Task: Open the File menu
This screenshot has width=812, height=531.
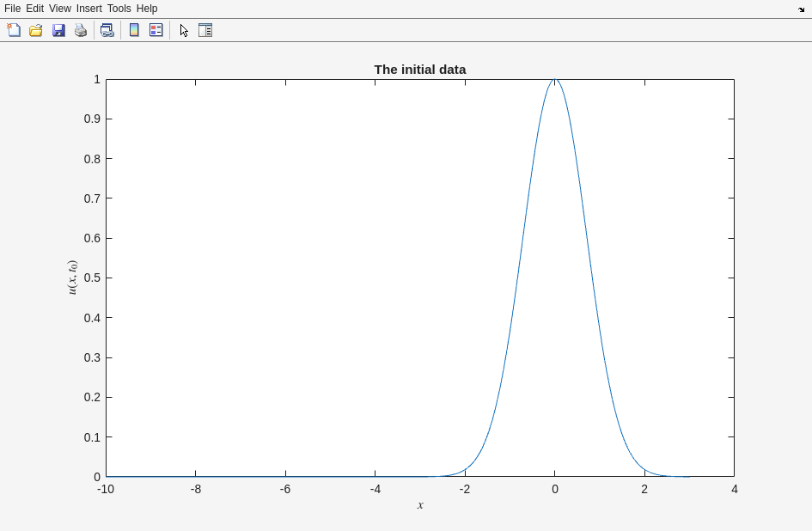Action: [12, 9]
